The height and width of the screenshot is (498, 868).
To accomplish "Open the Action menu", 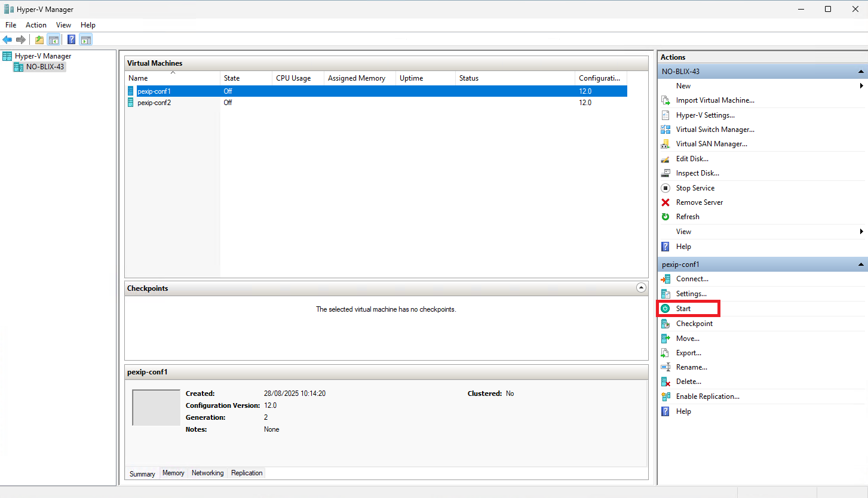I will 36,25.
